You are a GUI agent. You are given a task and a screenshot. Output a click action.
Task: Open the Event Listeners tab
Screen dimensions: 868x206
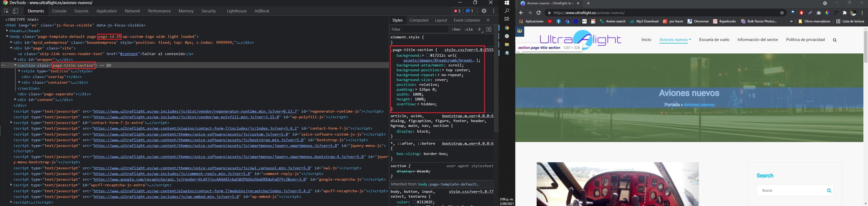467,21
